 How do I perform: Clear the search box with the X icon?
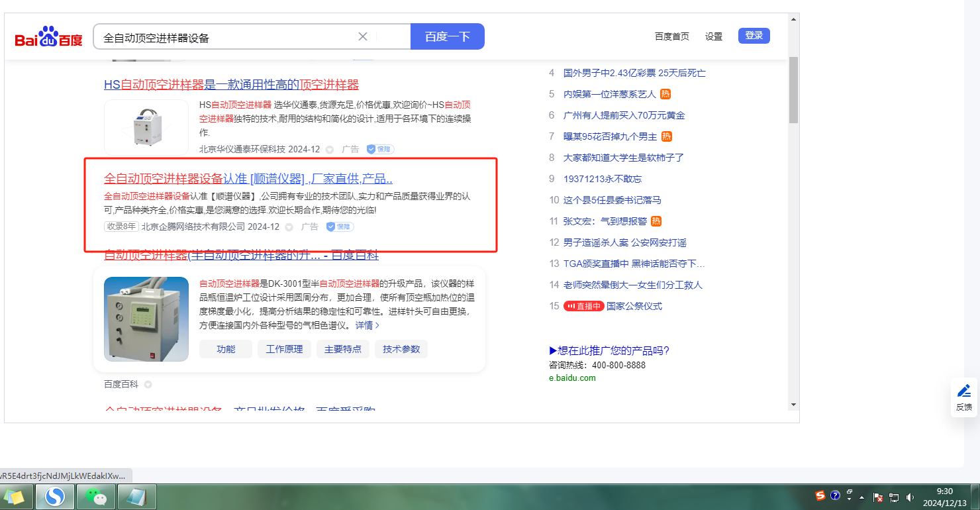coord(363,36)
